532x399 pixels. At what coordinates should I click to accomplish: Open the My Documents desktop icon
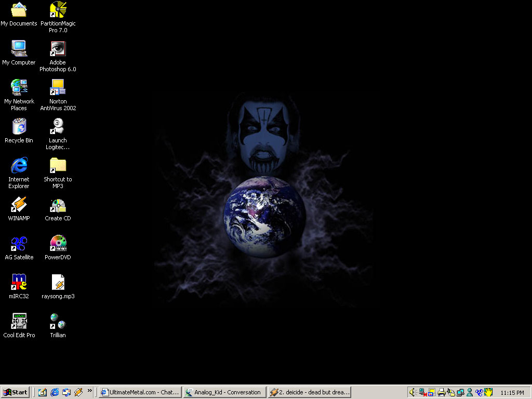tap(19, 14)
